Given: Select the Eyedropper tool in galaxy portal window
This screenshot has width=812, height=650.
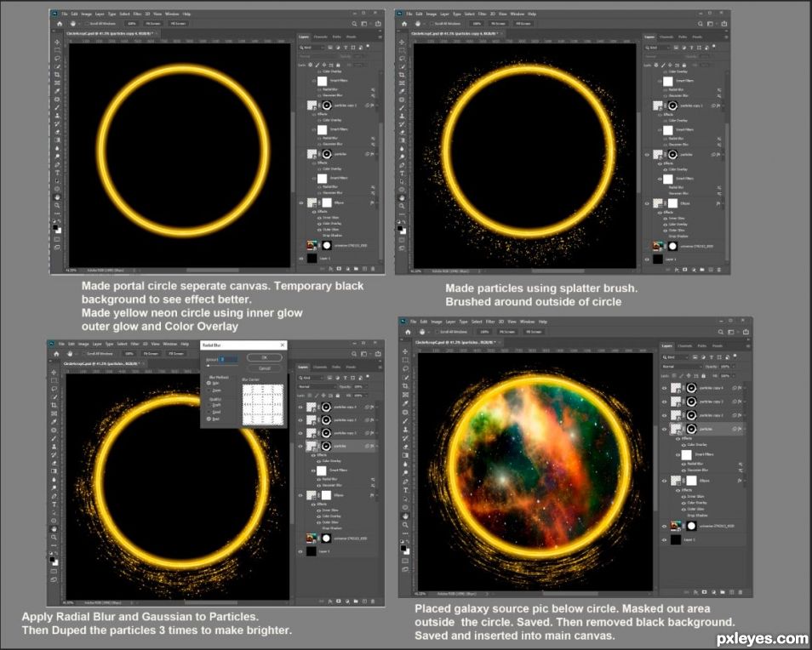Looking at the screenshot, I should (405, 403).
